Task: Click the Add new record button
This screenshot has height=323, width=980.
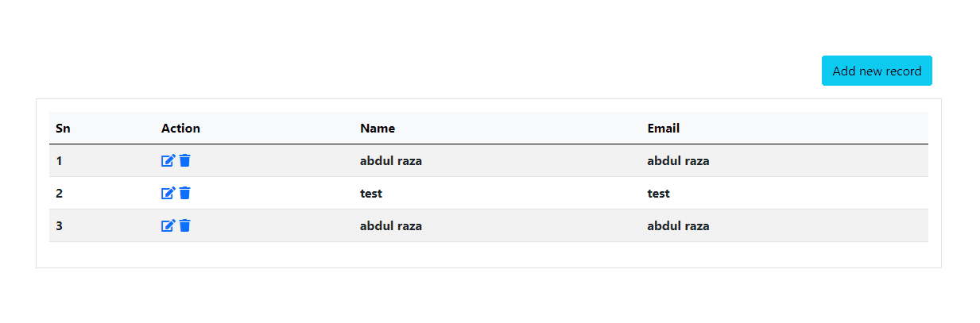Action: [x=876, y=71]
